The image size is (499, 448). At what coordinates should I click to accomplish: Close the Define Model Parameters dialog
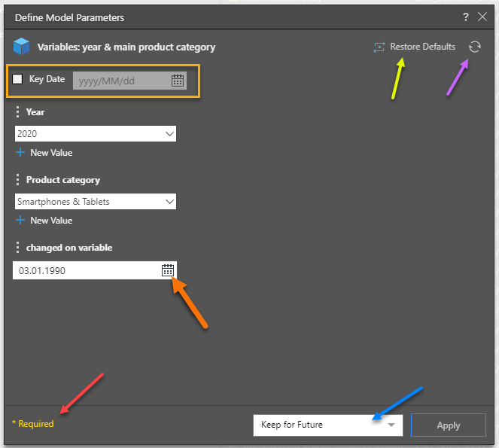click(482, 17)
